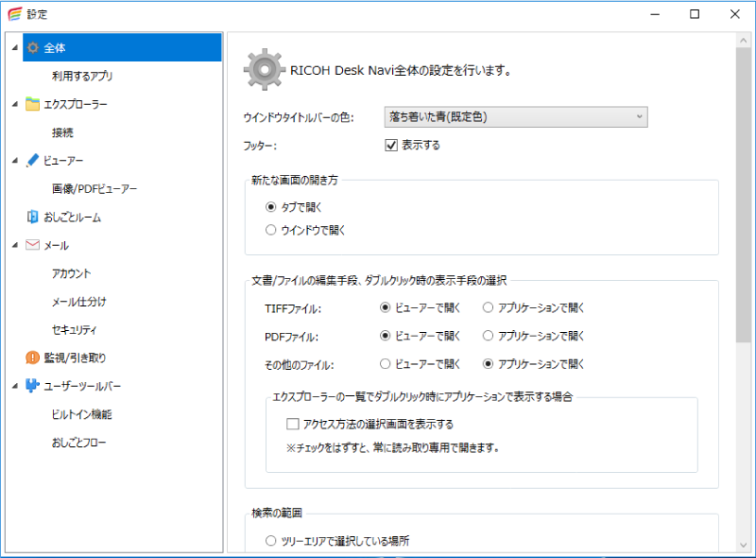This screenshot has width=756, height=558.
Task: Select the 全体 category label
Action: tap(55, 47)
